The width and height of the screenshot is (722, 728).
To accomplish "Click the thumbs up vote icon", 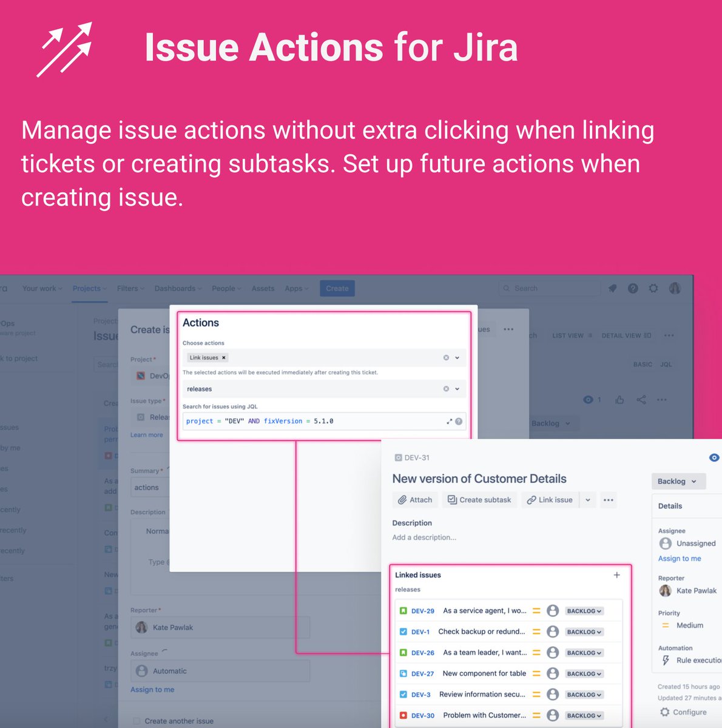I will tap(619, 400).
